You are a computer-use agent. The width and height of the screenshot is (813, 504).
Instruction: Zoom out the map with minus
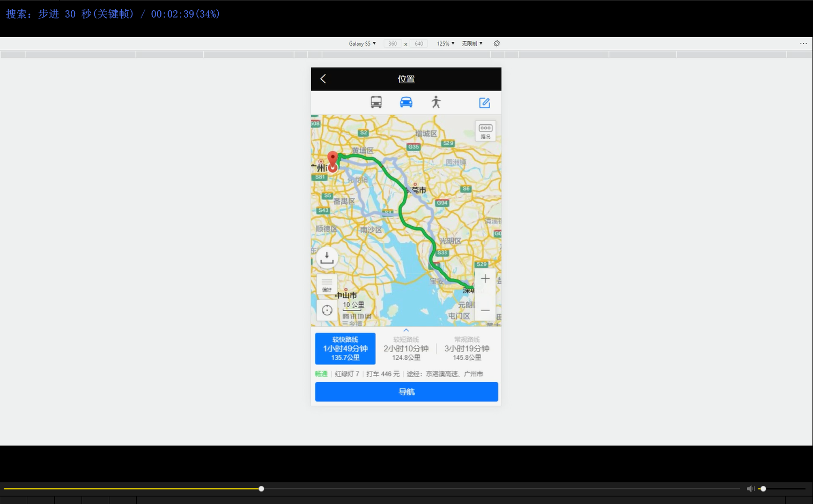(485, 310)
